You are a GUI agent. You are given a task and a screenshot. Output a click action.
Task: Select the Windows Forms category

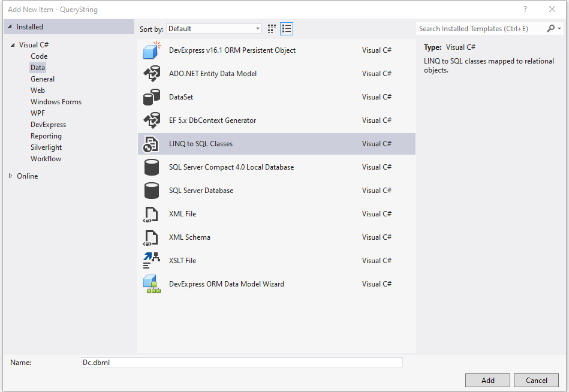coord(56,102)
